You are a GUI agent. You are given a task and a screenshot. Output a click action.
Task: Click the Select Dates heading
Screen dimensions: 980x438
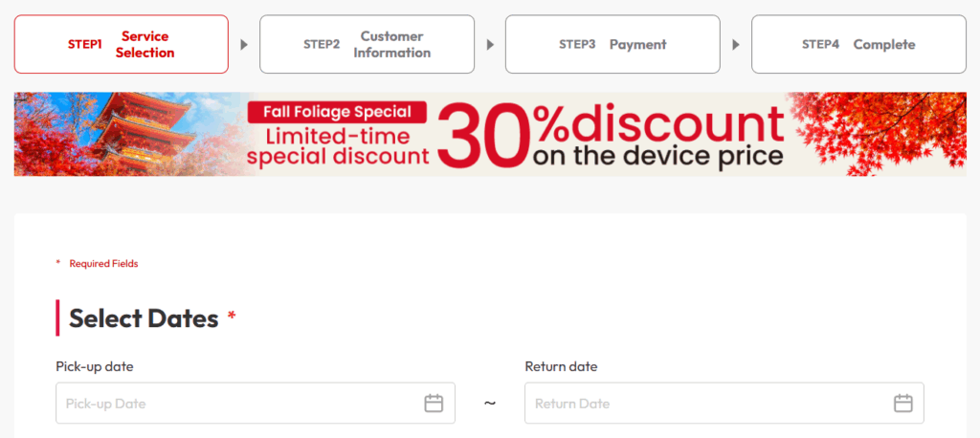[x=144, y=318]
